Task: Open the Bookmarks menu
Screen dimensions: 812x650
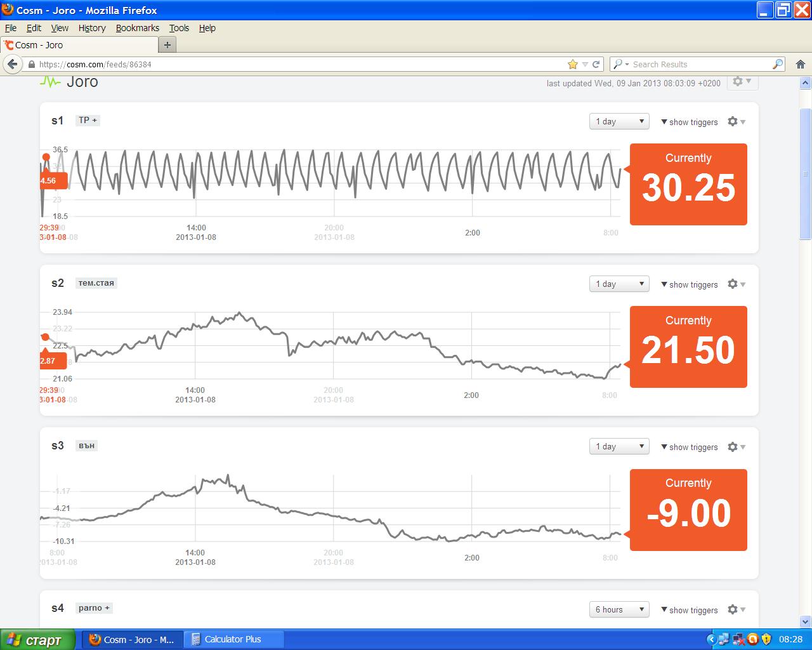Action: point(137,28)
